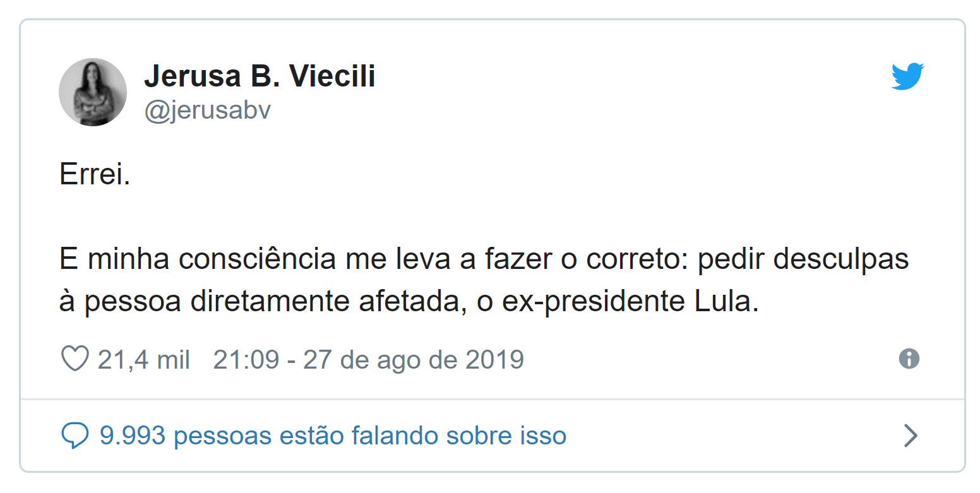Like the tweet with the heart icon

click(x=75, y=360)
